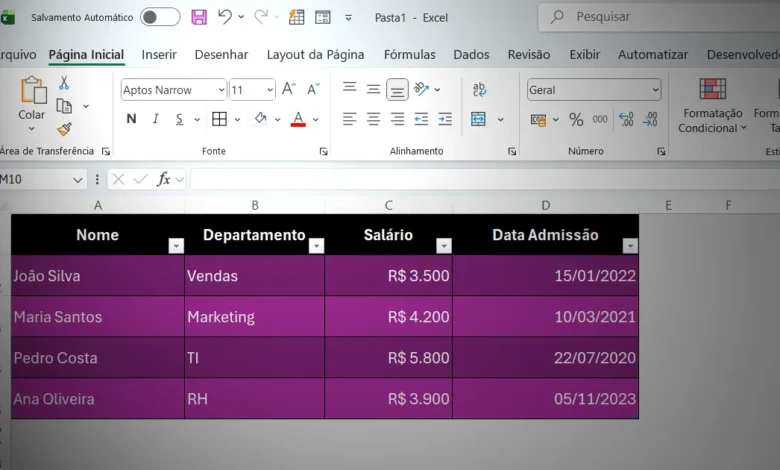This screenshot has height=470, width=780.
Task: Click the Wrap Text icon
Action: point(479,90)
